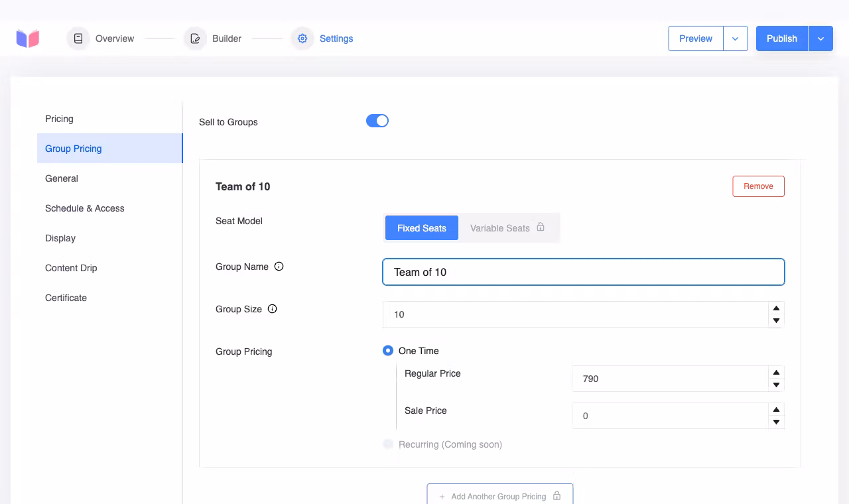Go to the Builder step
The image size is (849, 504).
(213, 38)
